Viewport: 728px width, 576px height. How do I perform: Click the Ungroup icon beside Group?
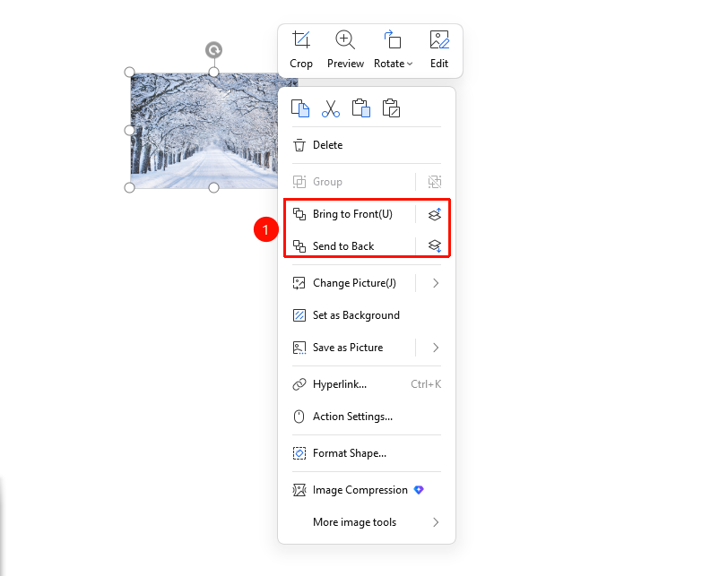click(435, 182)
